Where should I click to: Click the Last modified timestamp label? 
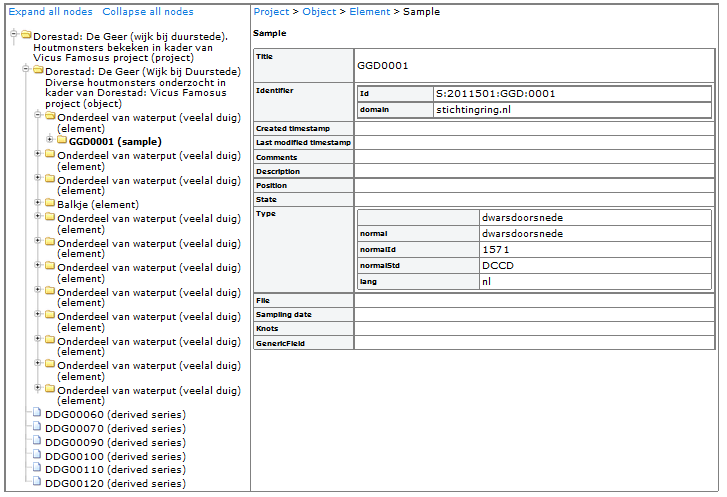coord(303,142)
